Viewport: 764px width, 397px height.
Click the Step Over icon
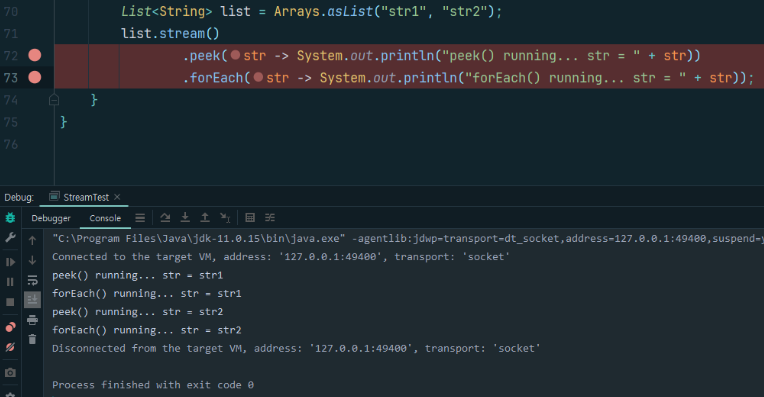pyautogui.click(x=165, y=218)
